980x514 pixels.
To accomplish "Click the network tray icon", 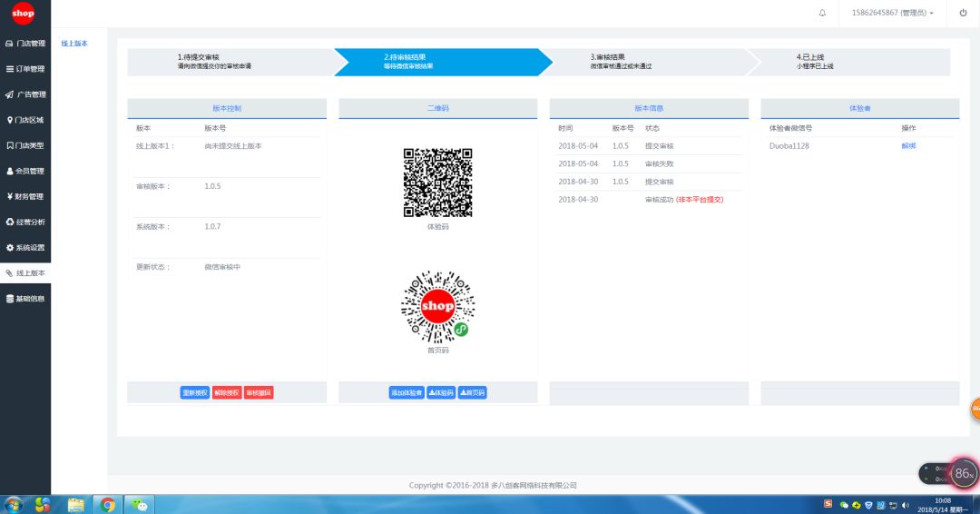I will pyautogui.click(x=893, y=505).
